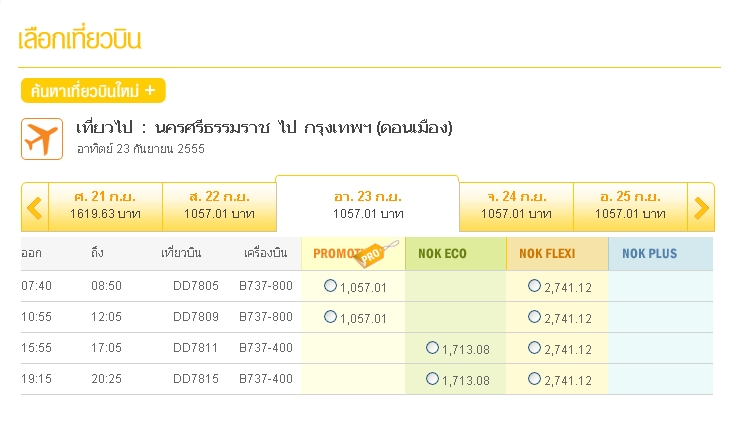Pick 2,741.12 Nok Flexi fare for DD7811
This screenshot has height=433, width=737.
click(x=534, y=348)
